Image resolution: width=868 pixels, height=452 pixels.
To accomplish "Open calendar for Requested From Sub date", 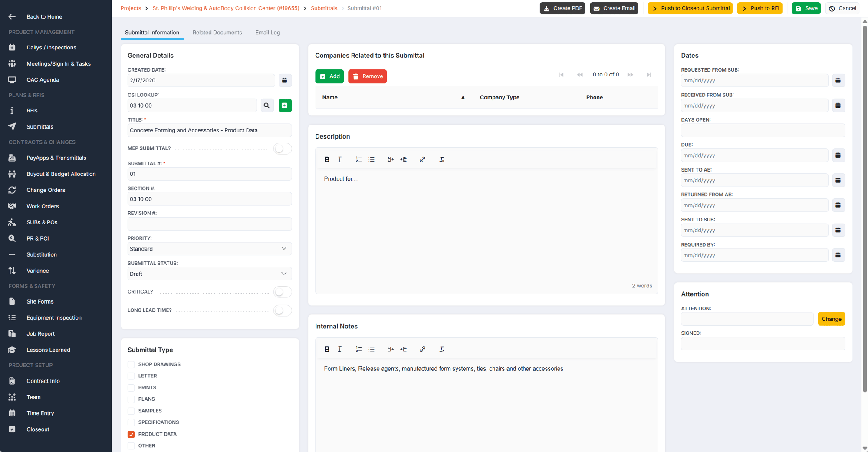I will 838,80.
